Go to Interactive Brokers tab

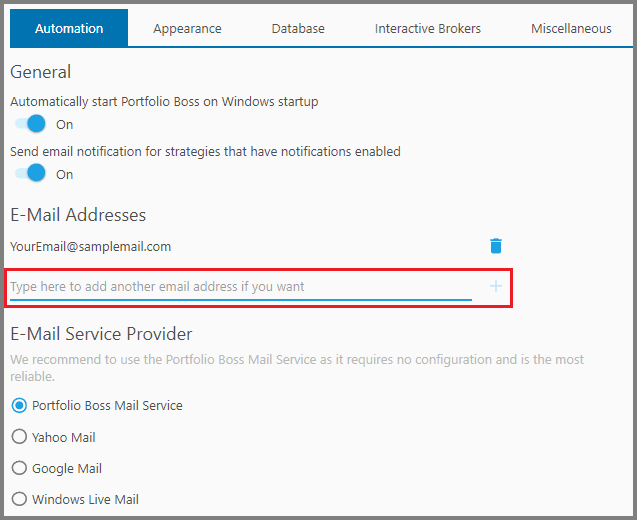tap(428, 28)
